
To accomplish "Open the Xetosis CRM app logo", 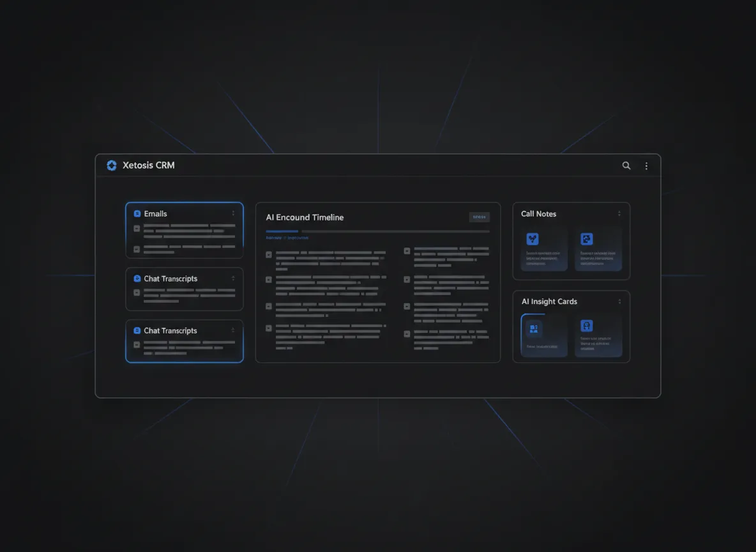I will [x=112, y=165].
